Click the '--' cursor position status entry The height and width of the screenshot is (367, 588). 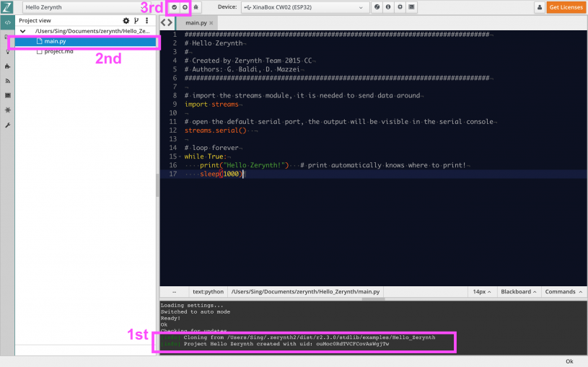(175, 291)
